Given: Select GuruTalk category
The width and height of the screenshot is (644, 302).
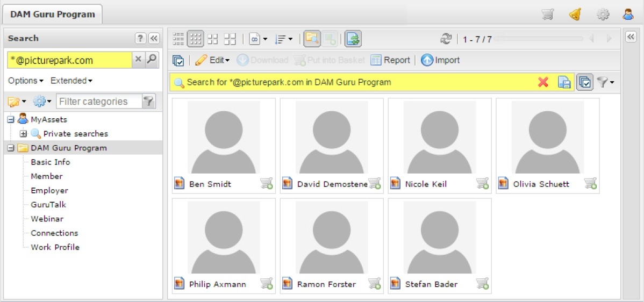Looking at the screenshot, I should pyautogui.click(x=48, y=205).
